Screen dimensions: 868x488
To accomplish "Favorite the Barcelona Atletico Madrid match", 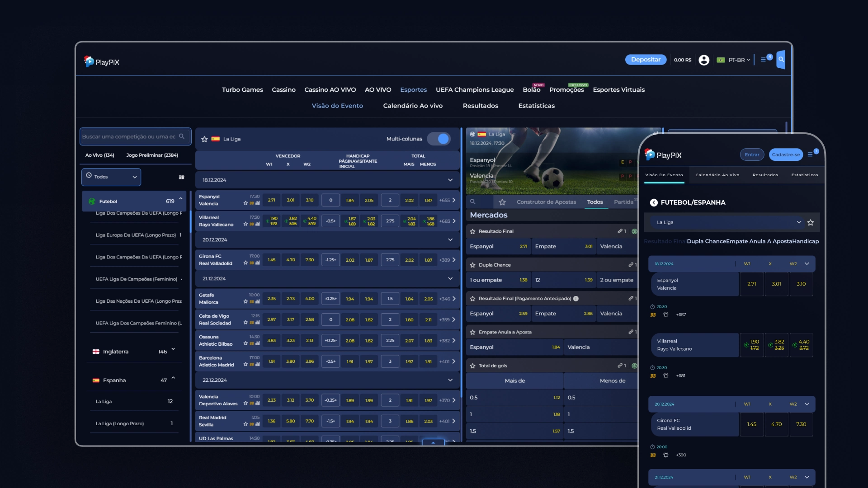I will [245, 365].
